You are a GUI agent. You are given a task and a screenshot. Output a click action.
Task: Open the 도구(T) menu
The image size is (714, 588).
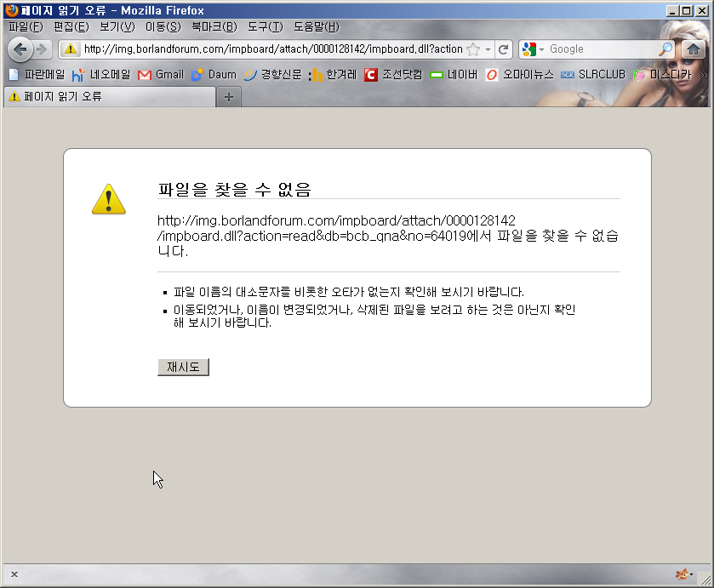pyautogui.click(x=265, y=26)
